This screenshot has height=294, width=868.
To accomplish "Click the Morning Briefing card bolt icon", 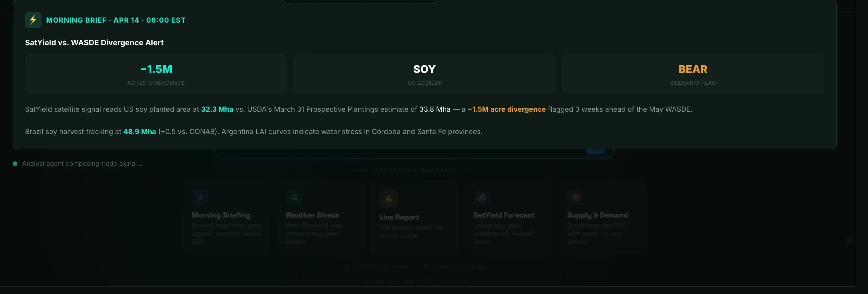I will 200,197.
